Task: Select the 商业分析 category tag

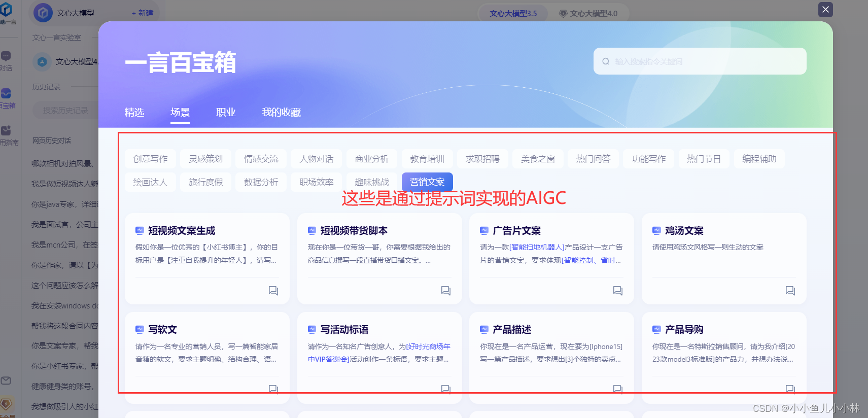Action: (372, 159)
